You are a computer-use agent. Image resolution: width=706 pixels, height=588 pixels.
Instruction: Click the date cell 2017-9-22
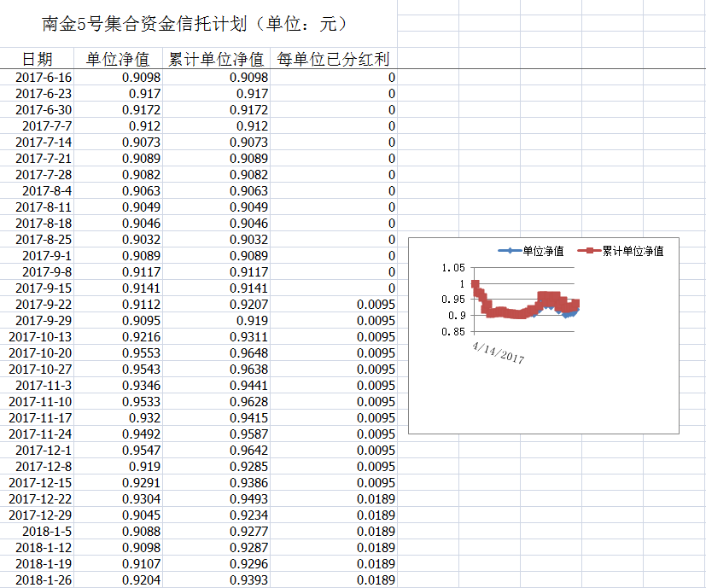[x=44, y=305]
